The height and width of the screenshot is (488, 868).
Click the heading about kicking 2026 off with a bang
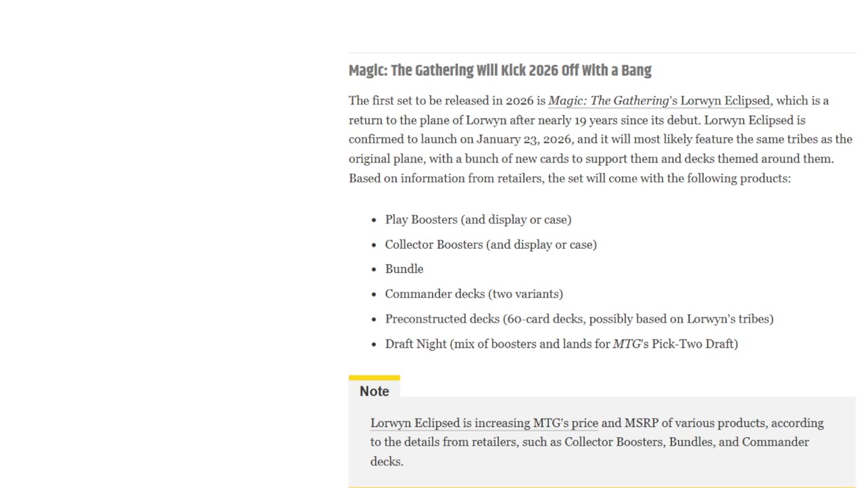(500, 70)
